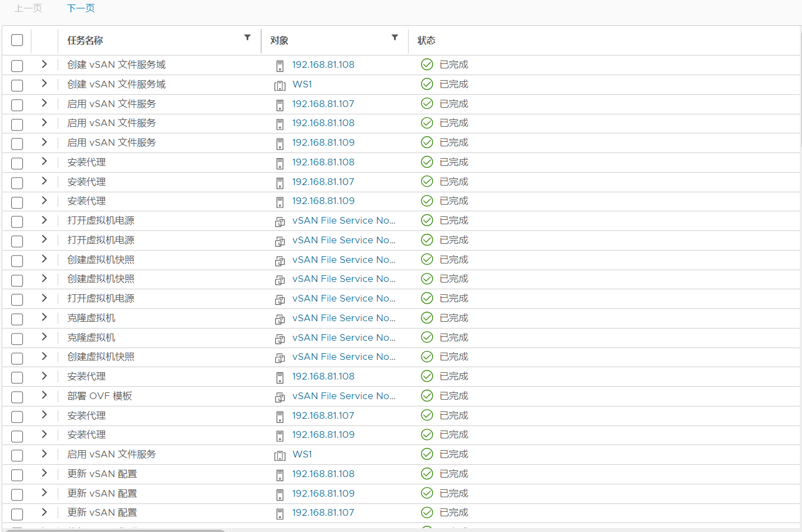Expand 启用 vSAN 文件服务 task for WS1

44,454
